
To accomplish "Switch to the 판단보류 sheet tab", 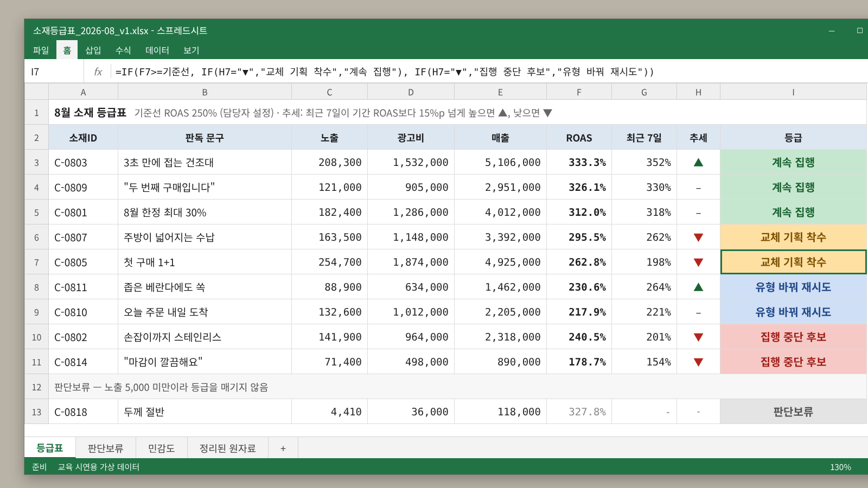I will click(x=105, y=448).
